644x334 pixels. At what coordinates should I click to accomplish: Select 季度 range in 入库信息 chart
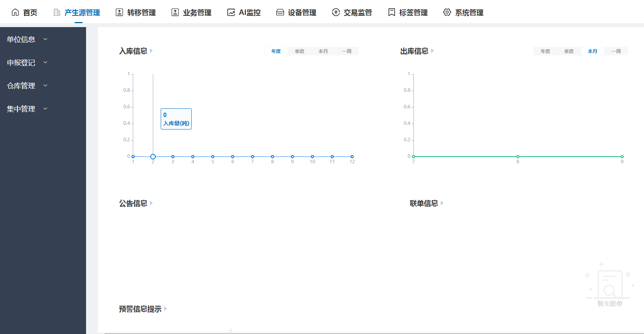tap(300, 51)
